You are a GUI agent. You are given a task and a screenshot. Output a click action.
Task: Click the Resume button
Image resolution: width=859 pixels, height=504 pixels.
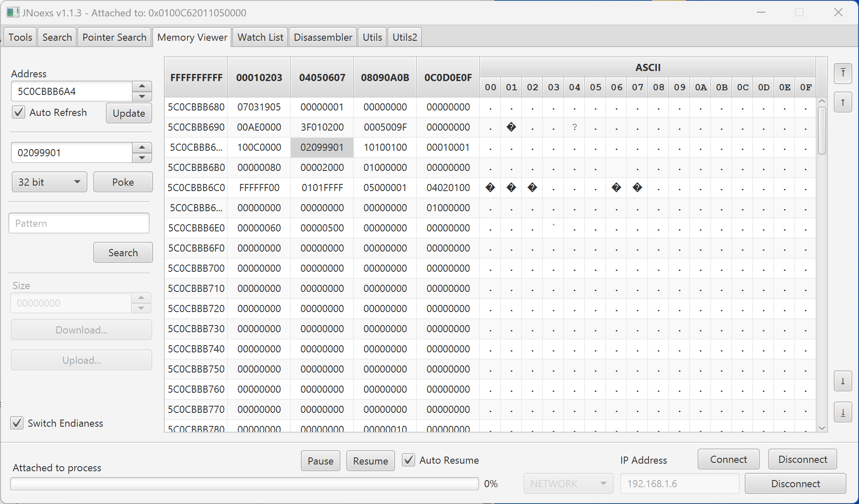point(370,461)
